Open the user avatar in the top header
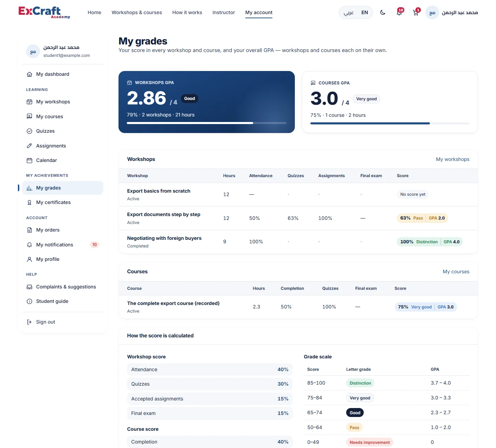 [x=432, y=13]
